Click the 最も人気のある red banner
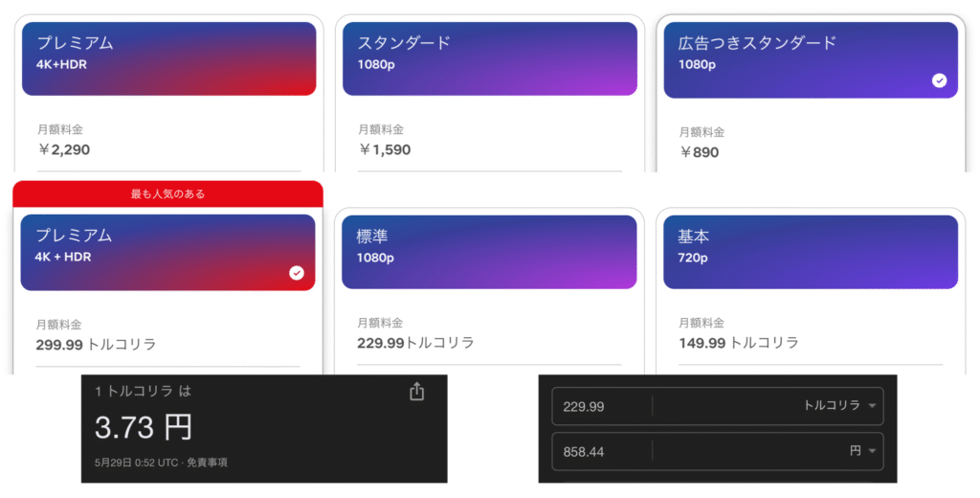The width and height of the screenshot is (980, 498). point(167,194)
